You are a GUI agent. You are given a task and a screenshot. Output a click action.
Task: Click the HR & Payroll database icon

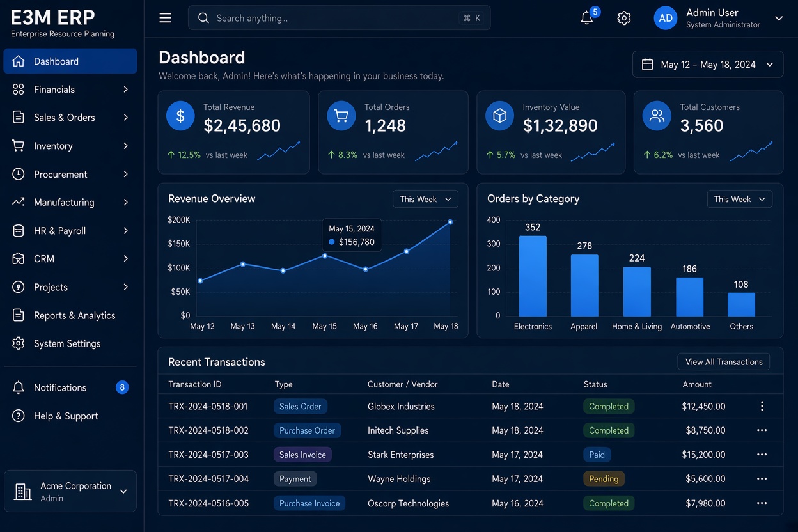click(19, 231)
